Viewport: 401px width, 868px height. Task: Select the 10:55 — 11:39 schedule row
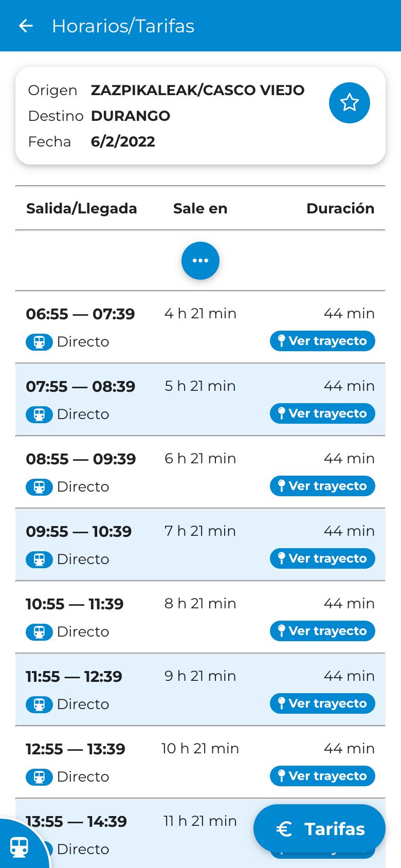(x=200, y=617)
